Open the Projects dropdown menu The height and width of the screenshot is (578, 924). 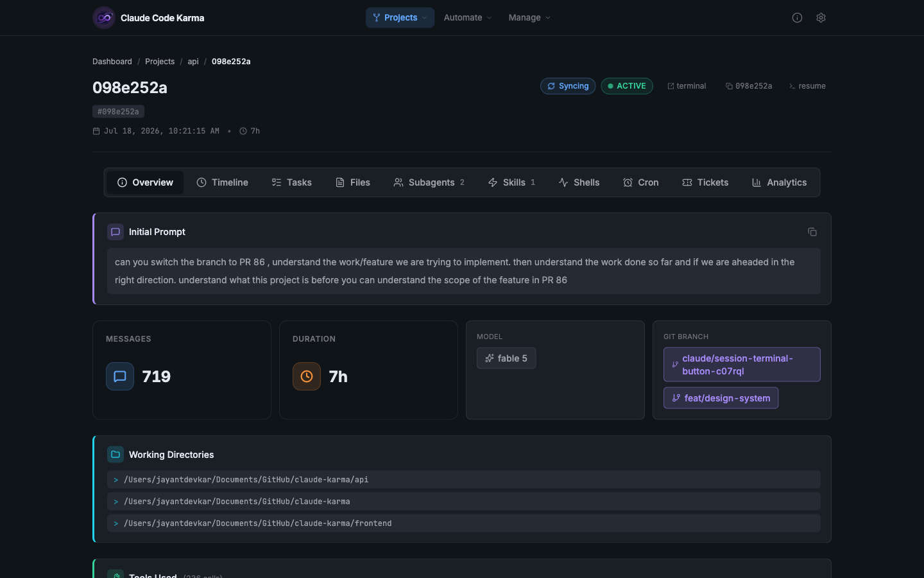(x=400, y=18)
